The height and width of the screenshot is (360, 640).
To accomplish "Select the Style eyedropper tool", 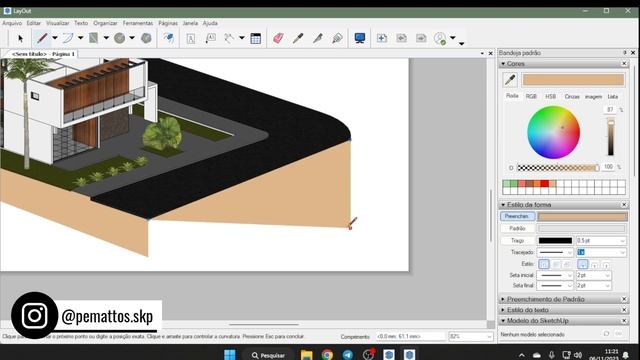I will coord(298,38).
